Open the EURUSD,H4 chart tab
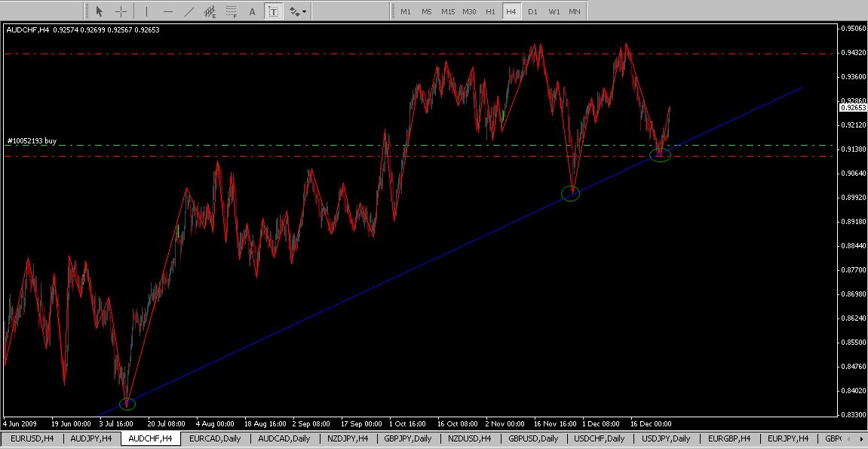 [x=32, y=438]
